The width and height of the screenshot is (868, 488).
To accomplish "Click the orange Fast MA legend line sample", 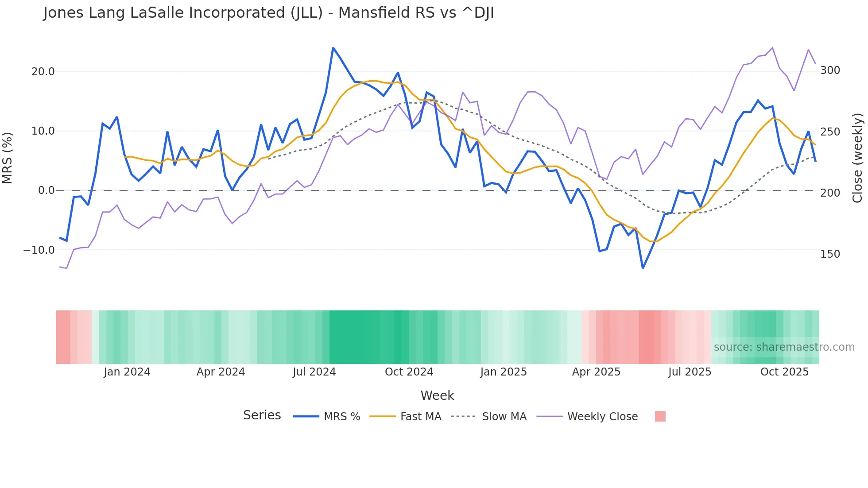I will click(x=383, y=416).
